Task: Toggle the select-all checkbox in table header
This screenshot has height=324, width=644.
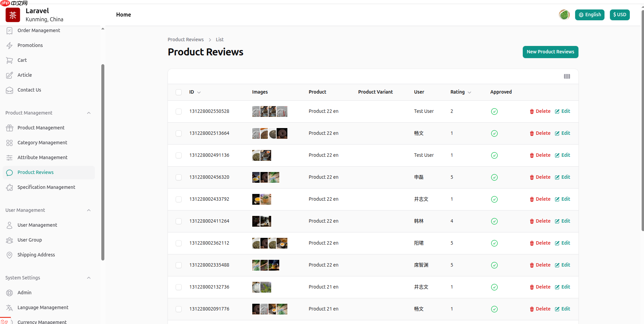Action: [179, 92]
